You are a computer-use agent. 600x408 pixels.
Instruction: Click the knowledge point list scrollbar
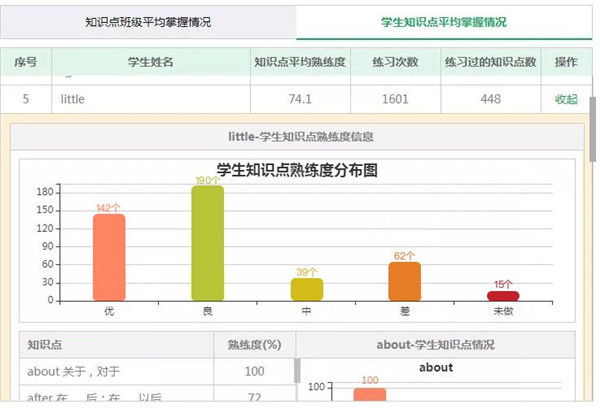point(296,372)
